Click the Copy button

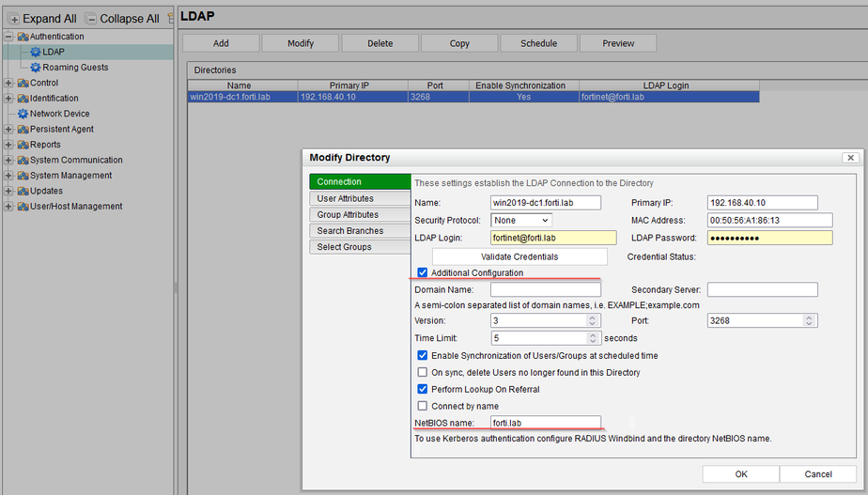[459, 43]
